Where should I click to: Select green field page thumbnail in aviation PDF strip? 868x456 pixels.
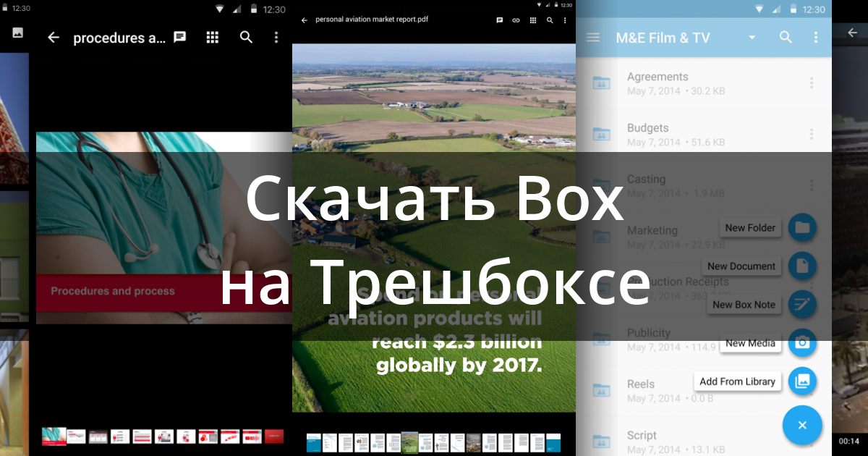pyautogui.click(x=409, y=442)
